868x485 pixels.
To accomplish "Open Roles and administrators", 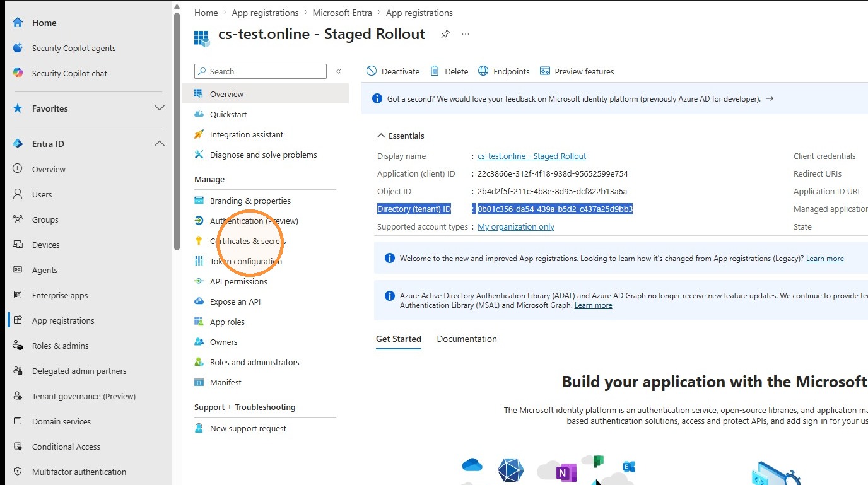I will click(x=255, y=362).
